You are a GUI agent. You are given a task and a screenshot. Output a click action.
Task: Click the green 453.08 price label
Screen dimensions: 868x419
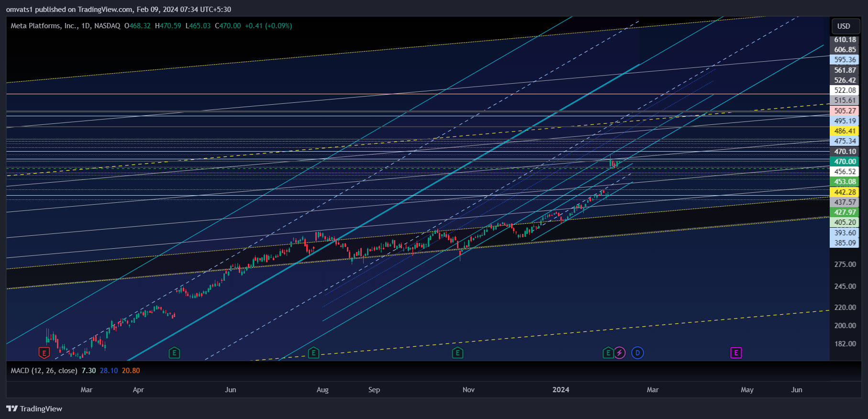[845, 182]
